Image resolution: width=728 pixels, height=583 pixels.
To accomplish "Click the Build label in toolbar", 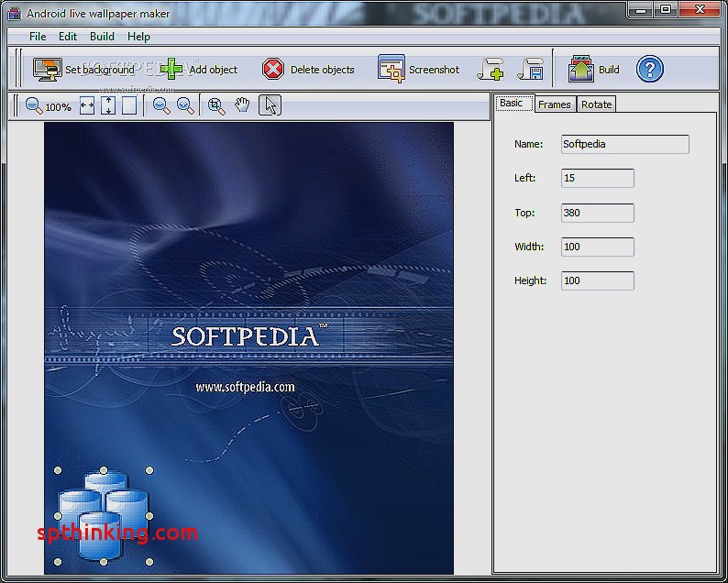I will (609, 70).
